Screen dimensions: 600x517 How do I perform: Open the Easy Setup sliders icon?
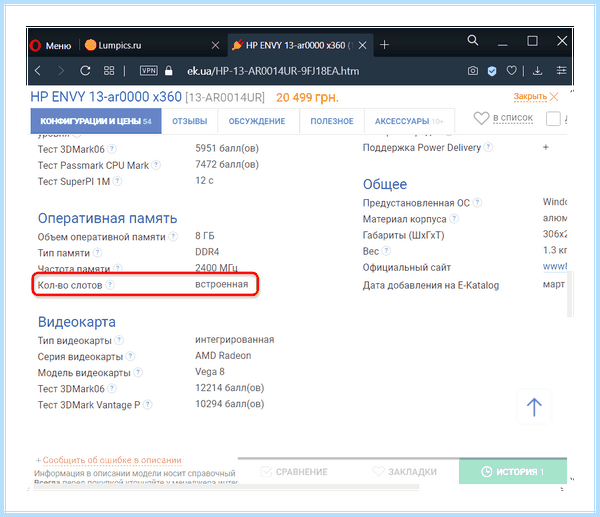pos(561,71)
